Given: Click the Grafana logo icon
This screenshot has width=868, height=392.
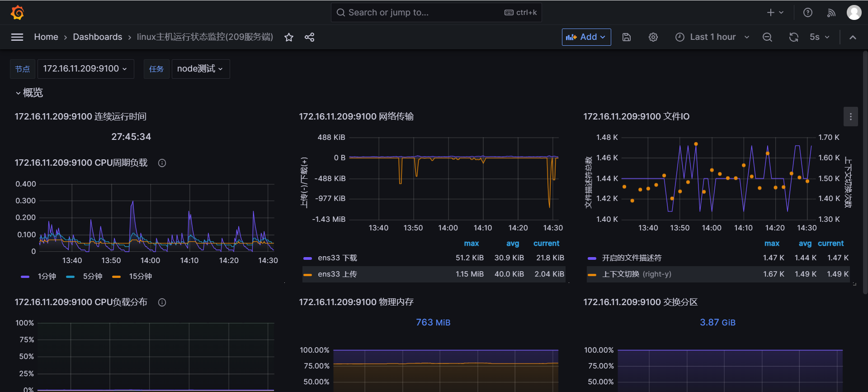Looking at the screenshot, I should pos(17,13).
